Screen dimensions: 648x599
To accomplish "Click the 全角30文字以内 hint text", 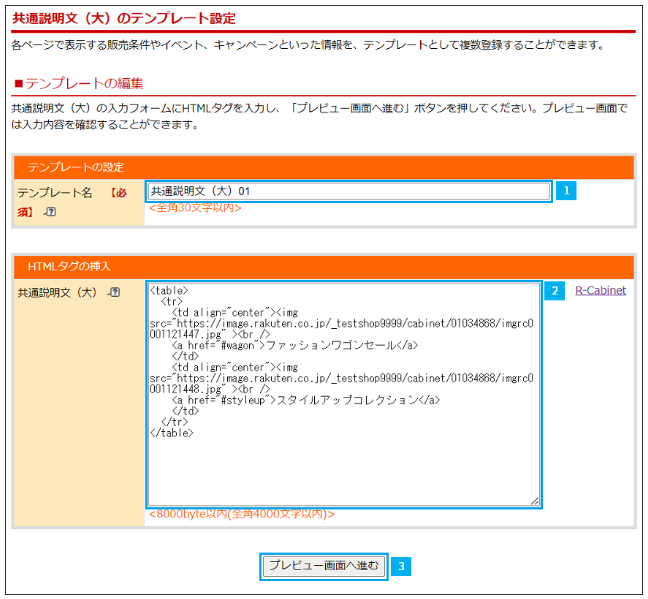I will (195, 208).
